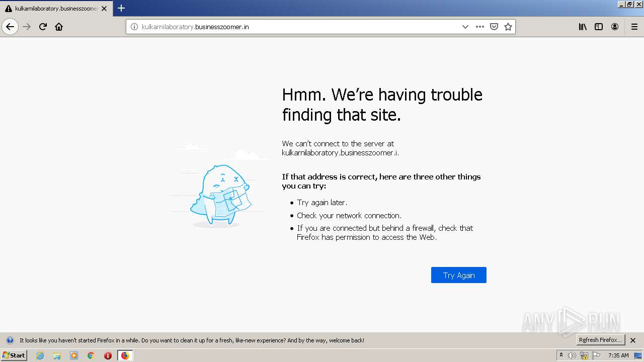Viewport: 644px width, 362px height.
Task: Open Windows Media Player from taskbar
Action: click(x=74, y=355)
